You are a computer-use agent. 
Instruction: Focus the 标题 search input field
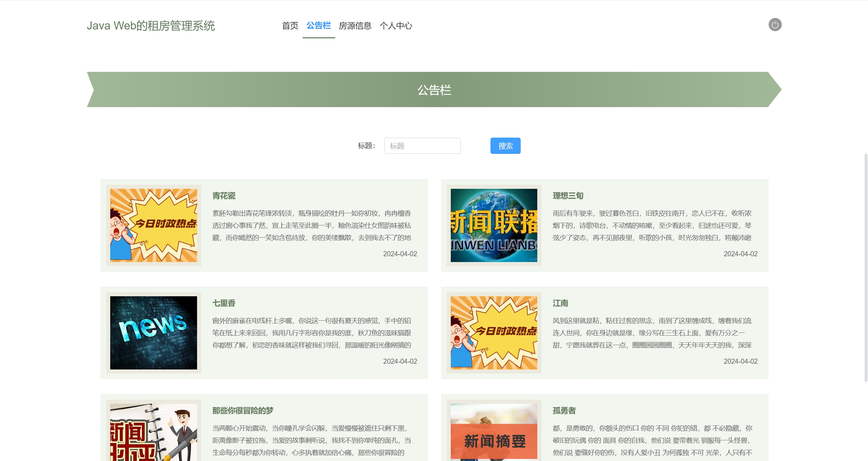pos(422,146)
